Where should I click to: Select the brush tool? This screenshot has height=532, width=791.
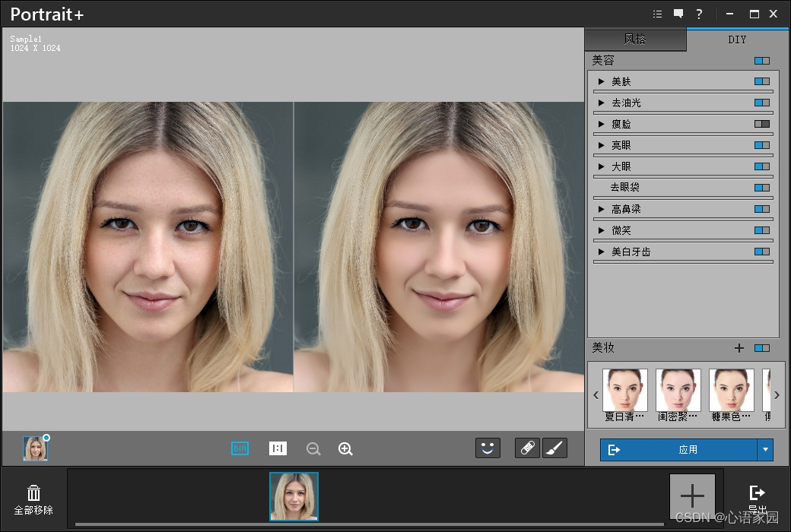[x=554, y=448]
